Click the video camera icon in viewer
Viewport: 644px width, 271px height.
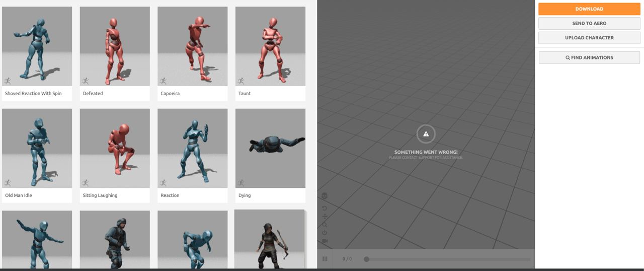coord(325,241)
